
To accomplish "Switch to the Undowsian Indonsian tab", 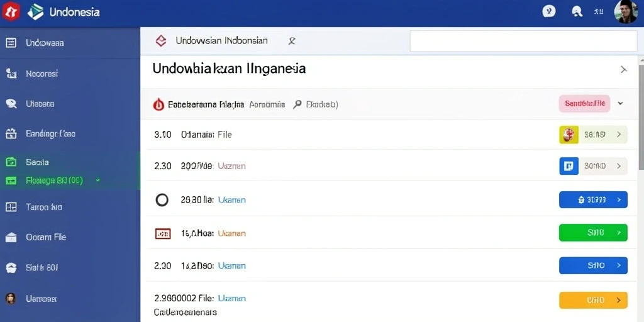I will click(221, 41).
